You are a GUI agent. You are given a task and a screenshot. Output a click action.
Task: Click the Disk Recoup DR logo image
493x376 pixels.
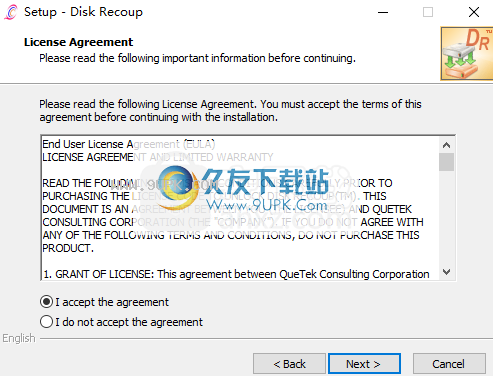467,54
